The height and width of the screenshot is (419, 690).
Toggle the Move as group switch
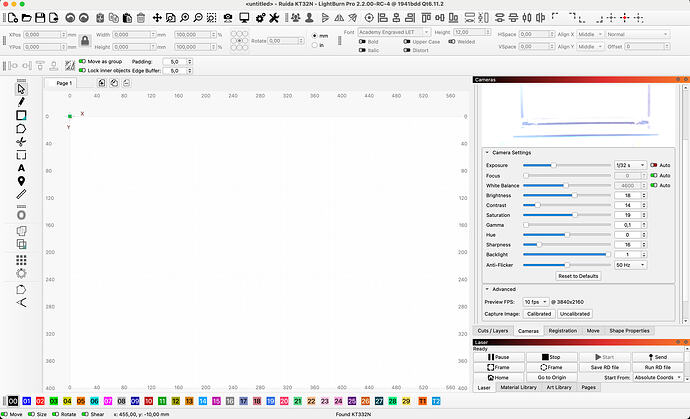82,62
